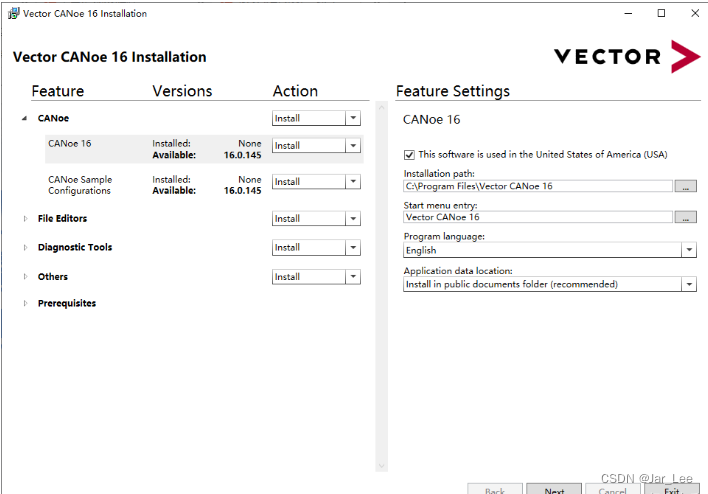Viewport: 708px width, 494px height.
Task: Click the Start menu entry text field
Action: pos(538,217)
